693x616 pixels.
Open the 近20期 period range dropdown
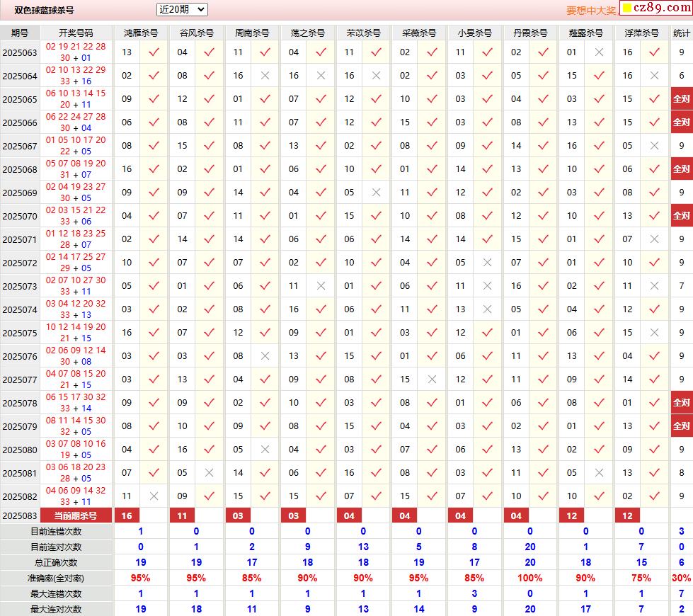point(182,9)
